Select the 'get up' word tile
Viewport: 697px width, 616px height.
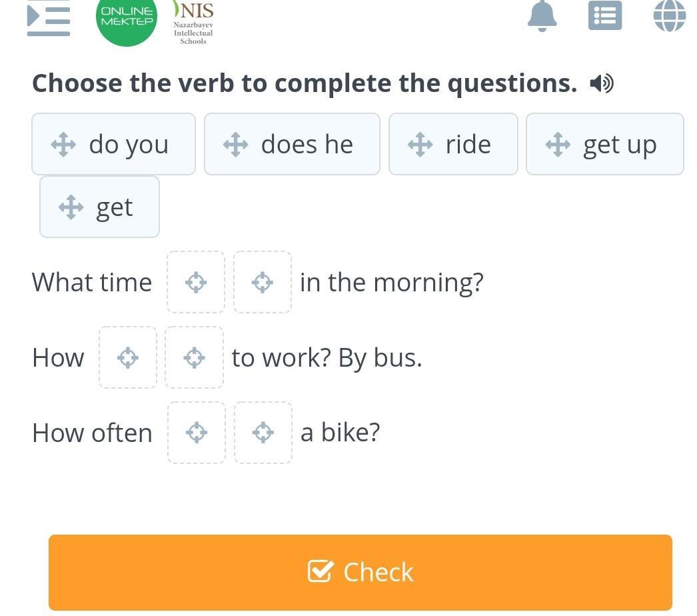pos(604,145)
